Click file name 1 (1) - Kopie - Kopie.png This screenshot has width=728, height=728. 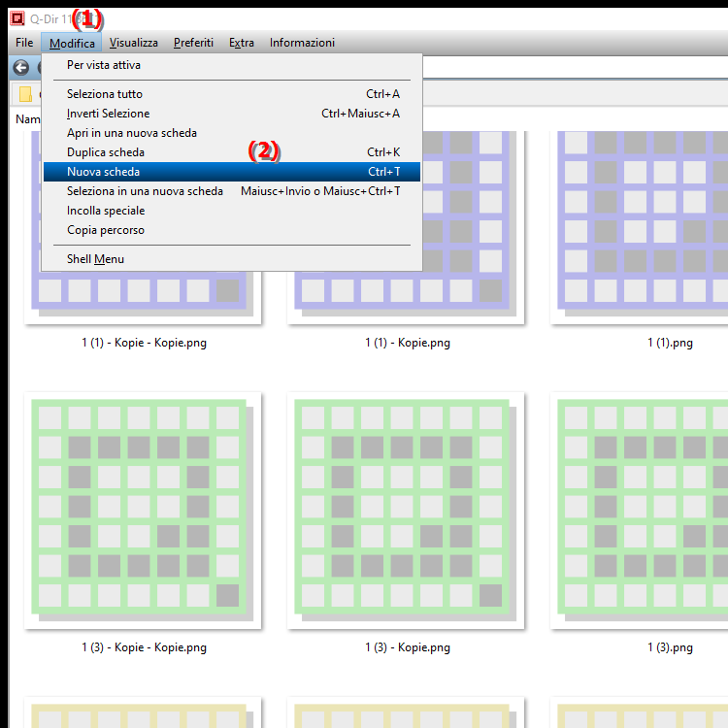(144, 343)
